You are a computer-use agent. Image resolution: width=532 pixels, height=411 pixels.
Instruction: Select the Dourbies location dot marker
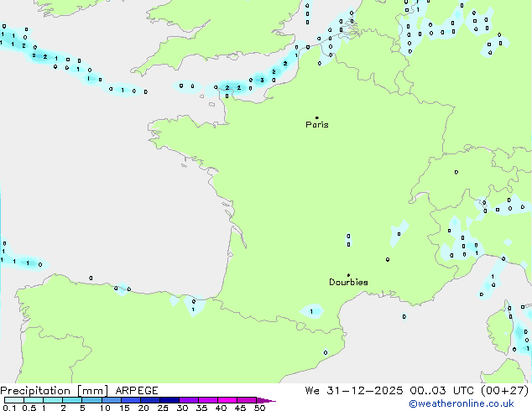pos(348,275)
